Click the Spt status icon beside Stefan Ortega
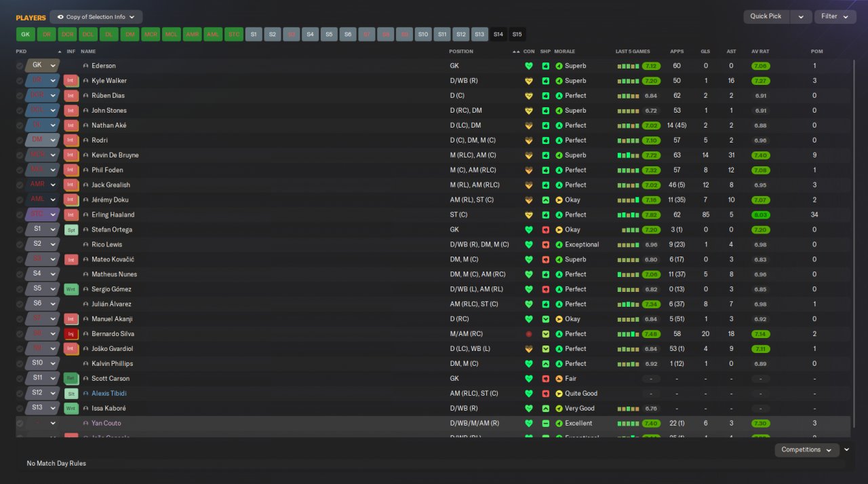The width and height of the screenshot is (868, 484). pyautogui.click(x=71, y=229)
